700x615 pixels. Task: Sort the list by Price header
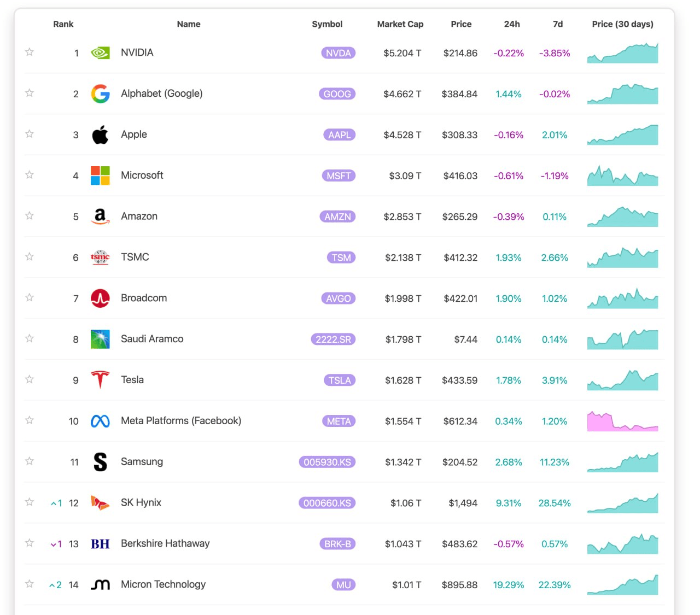click(x=461, y=24)
